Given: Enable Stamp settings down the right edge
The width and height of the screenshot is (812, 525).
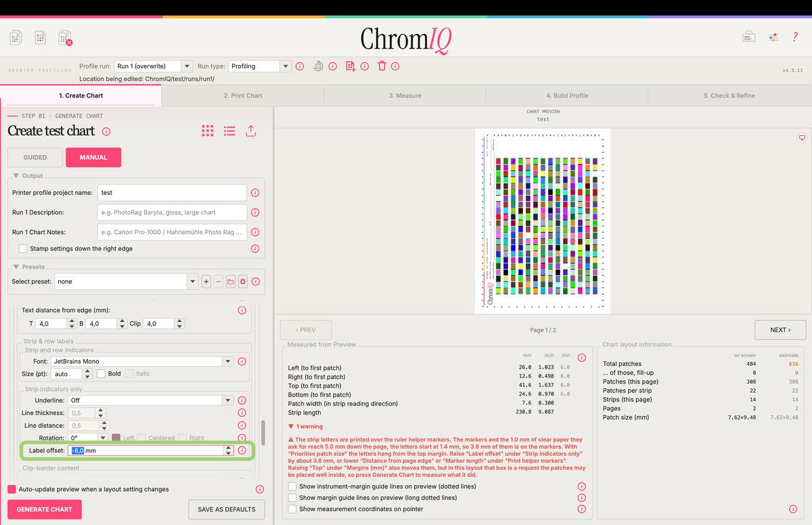Looking at the screenshot, I should tap(23, 249).
